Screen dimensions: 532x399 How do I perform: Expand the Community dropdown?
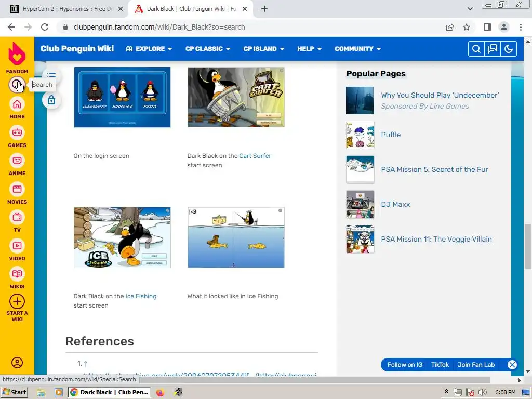click(357, 49)
